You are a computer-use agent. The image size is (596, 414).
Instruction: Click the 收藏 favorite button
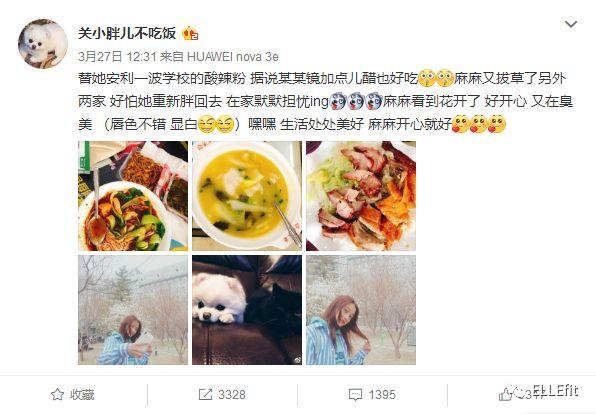point(73,394)
